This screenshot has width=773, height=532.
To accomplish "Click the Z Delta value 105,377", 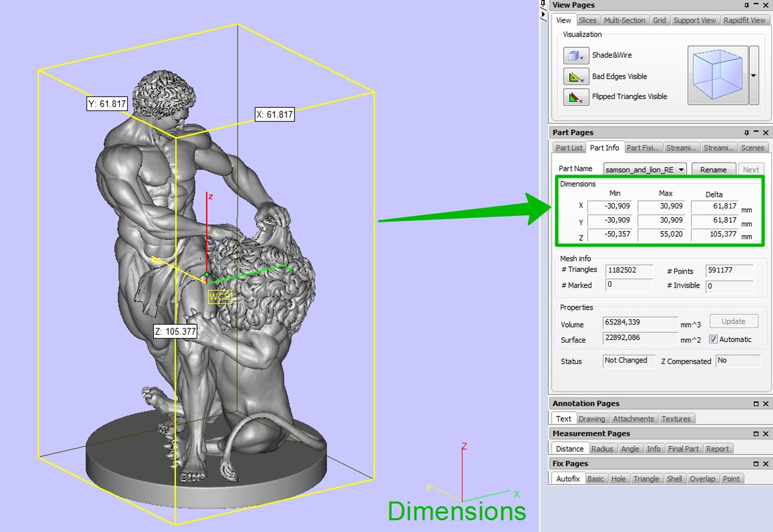I will 715,234.
